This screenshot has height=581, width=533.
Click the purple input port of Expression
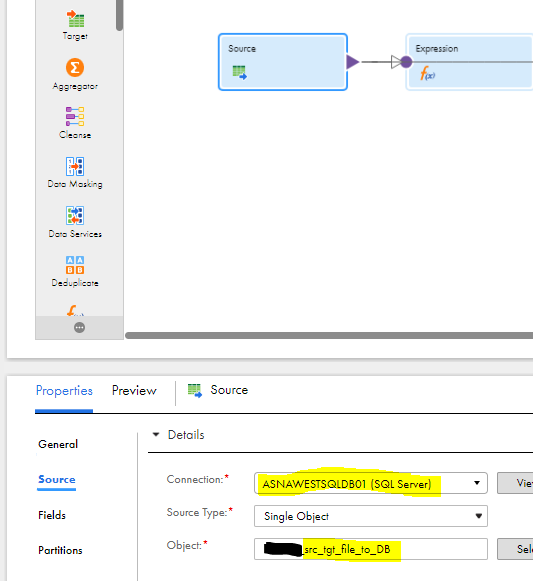[406, 62]
